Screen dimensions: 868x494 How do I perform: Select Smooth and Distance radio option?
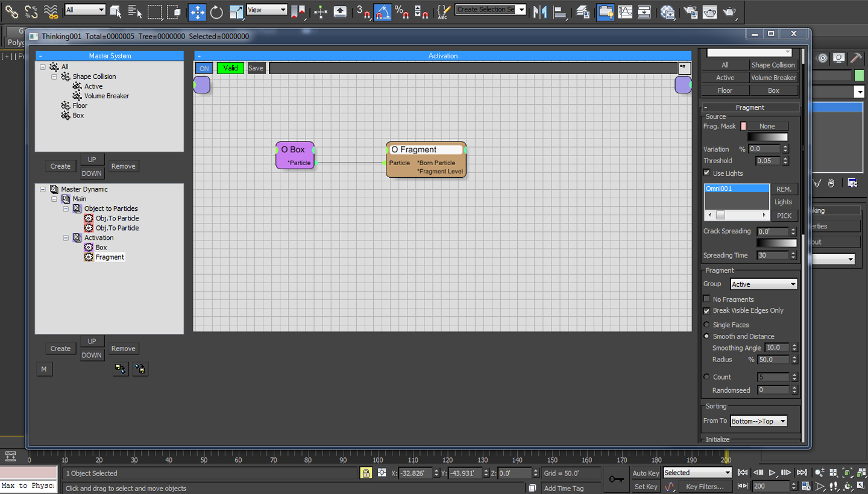click(707, 336)
